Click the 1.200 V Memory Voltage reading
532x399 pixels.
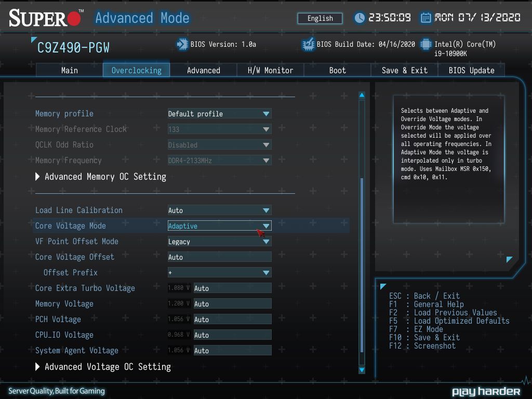coord(179,303)
